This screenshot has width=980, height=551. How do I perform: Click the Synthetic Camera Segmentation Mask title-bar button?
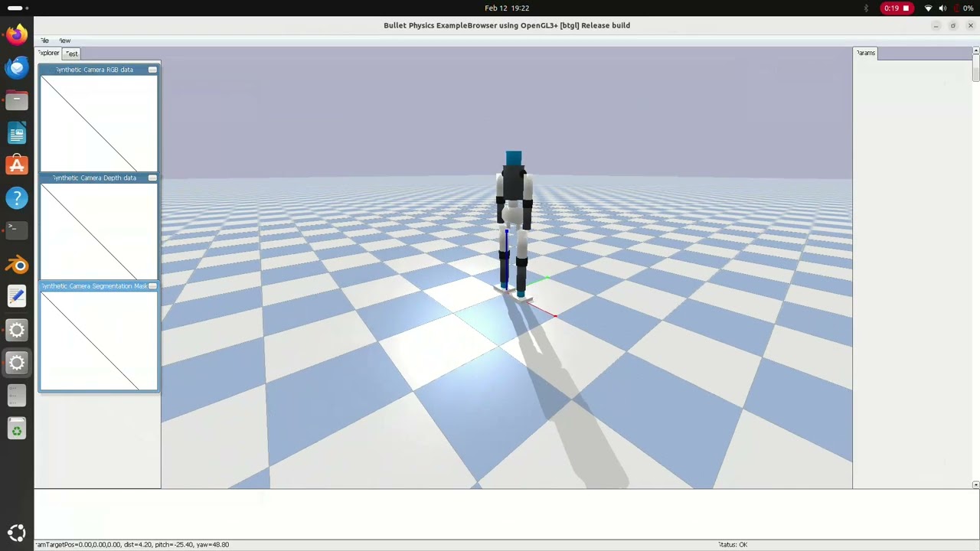[152, 286]
